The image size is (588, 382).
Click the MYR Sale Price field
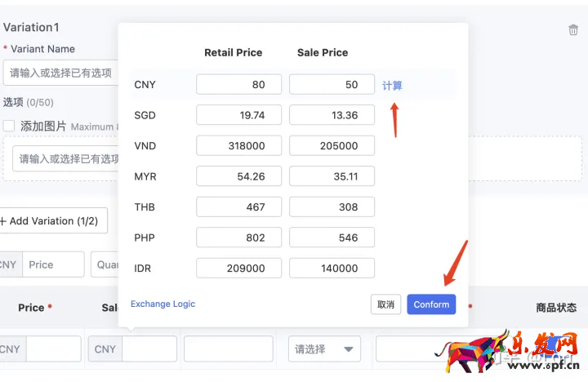[x=332, y=176]
